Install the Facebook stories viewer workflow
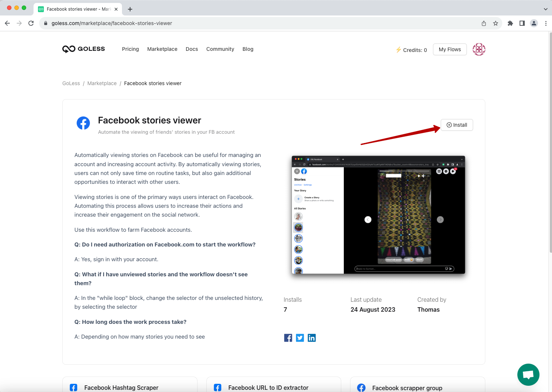 click(x=457, y=125)
